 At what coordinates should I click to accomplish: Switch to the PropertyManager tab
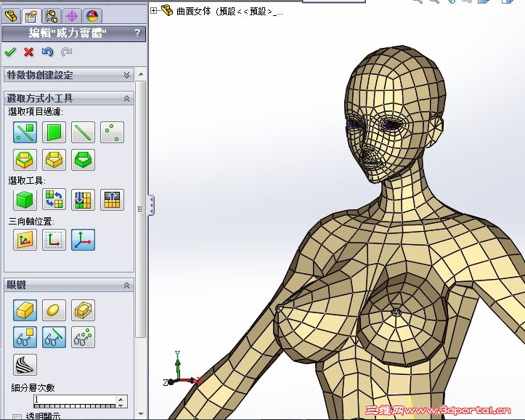(31, 15)
